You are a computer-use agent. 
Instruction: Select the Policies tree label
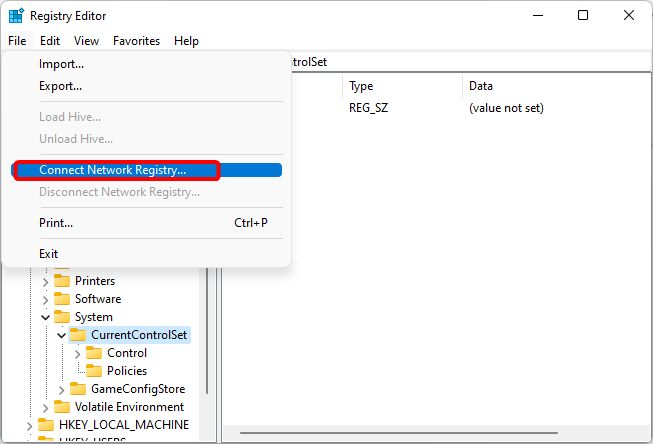click(x=127, y=371)
